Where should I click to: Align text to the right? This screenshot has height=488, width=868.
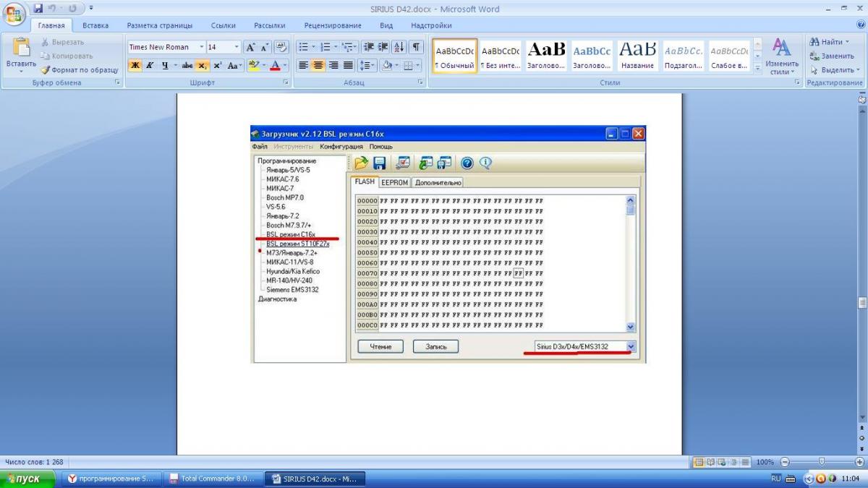pyautogui.click(x=333, y=66)
